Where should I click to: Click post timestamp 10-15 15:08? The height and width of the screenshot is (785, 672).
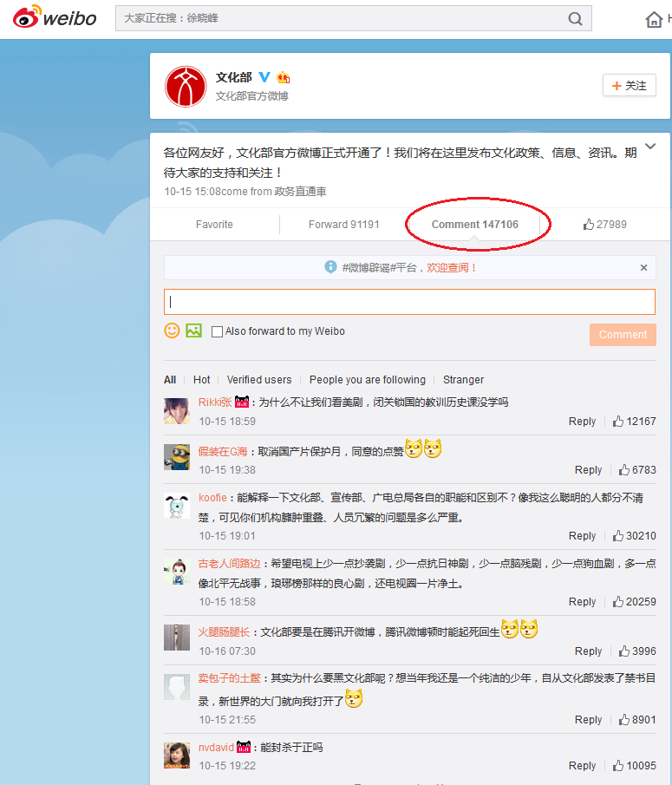[x=192, y=191]
